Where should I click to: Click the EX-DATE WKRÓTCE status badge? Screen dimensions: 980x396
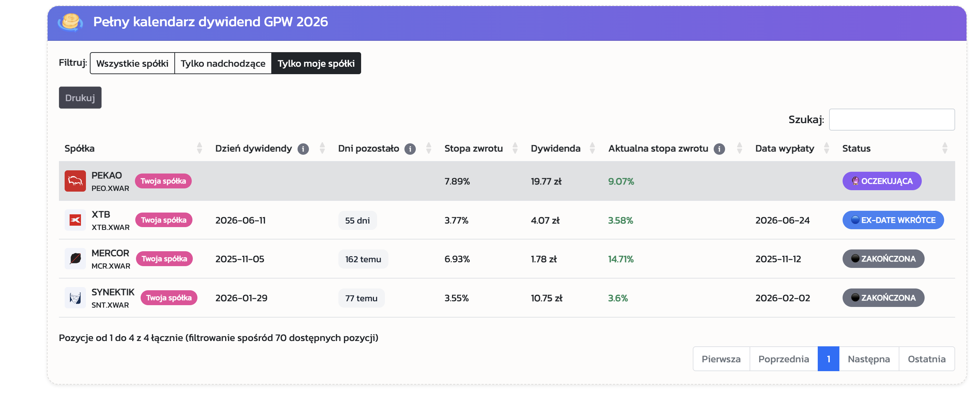[x=893, y=220]
